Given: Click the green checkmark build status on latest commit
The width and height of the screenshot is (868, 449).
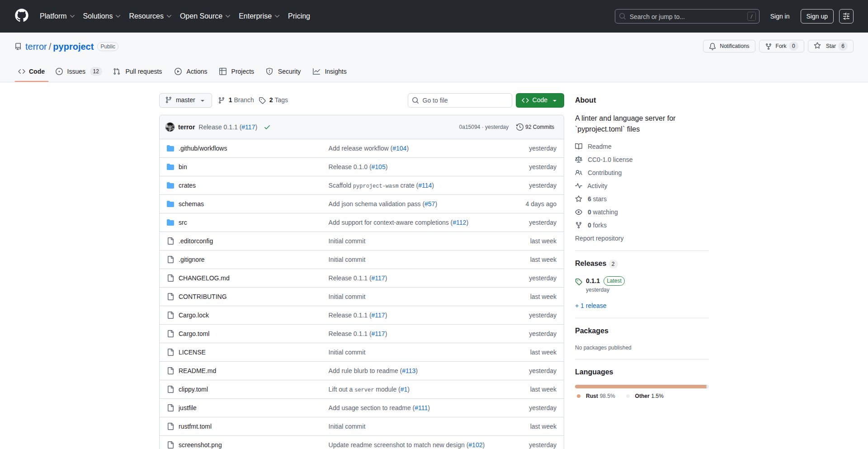Looking at the screenshot, I should pyautogui.click(x=267, y=127).
